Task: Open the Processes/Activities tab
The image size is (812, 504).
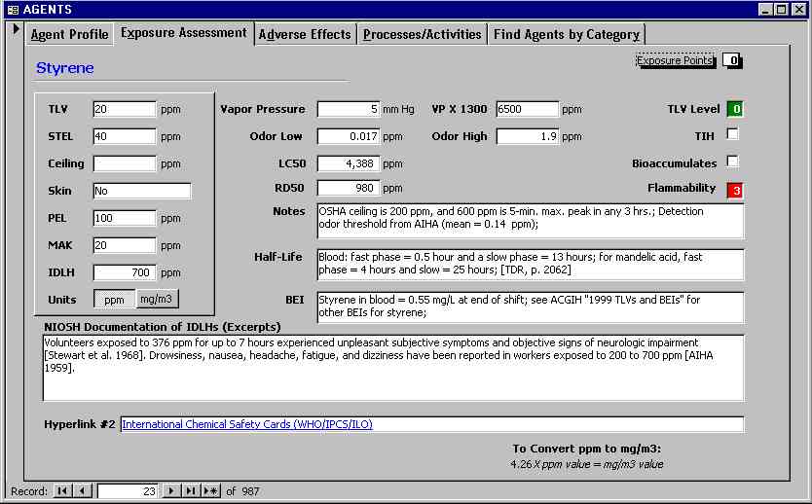Action: [422, 34]
